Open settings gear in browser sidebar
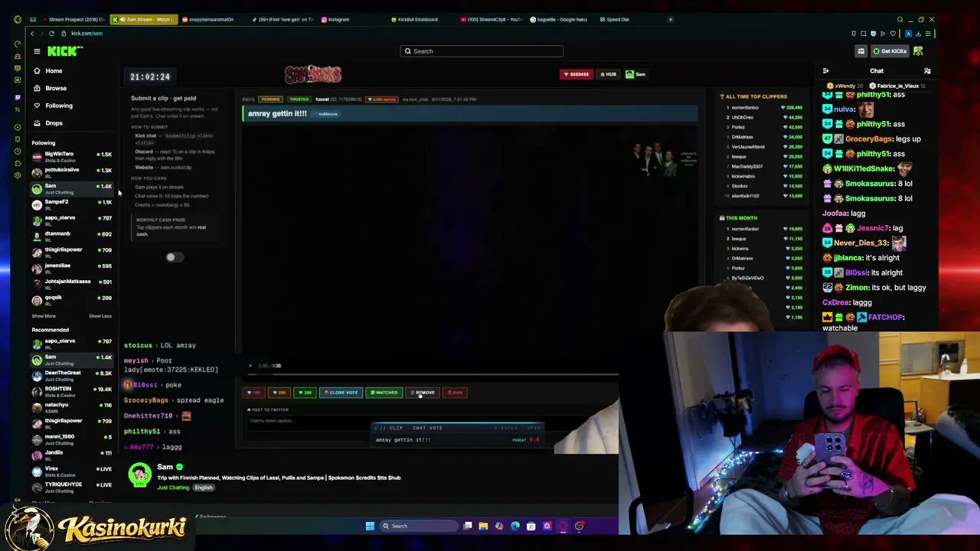980x551 pixels. click(x=18, y=175)
